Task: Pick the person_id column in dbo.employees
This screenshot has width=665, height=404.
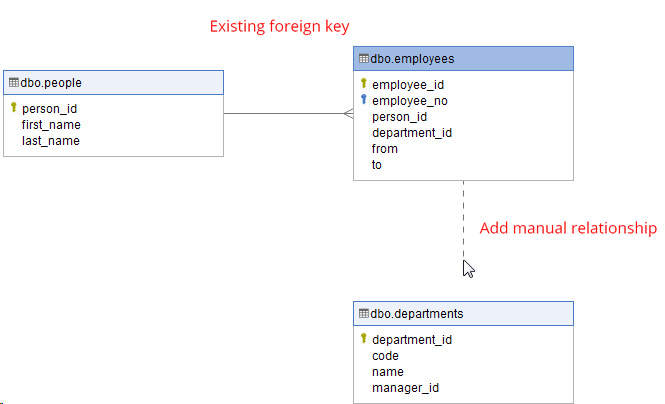Action: tap(399, 117)
